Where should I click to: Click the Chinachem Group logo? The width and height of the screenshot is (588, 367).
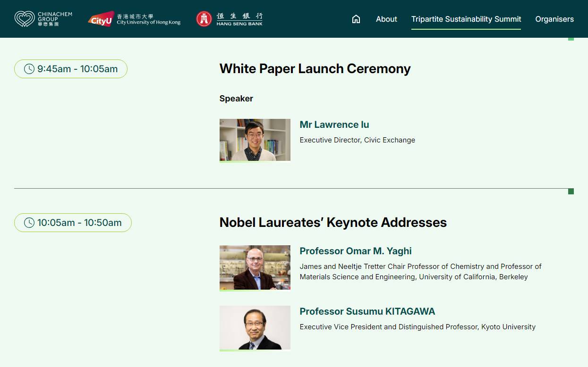[x=43, y=19]
